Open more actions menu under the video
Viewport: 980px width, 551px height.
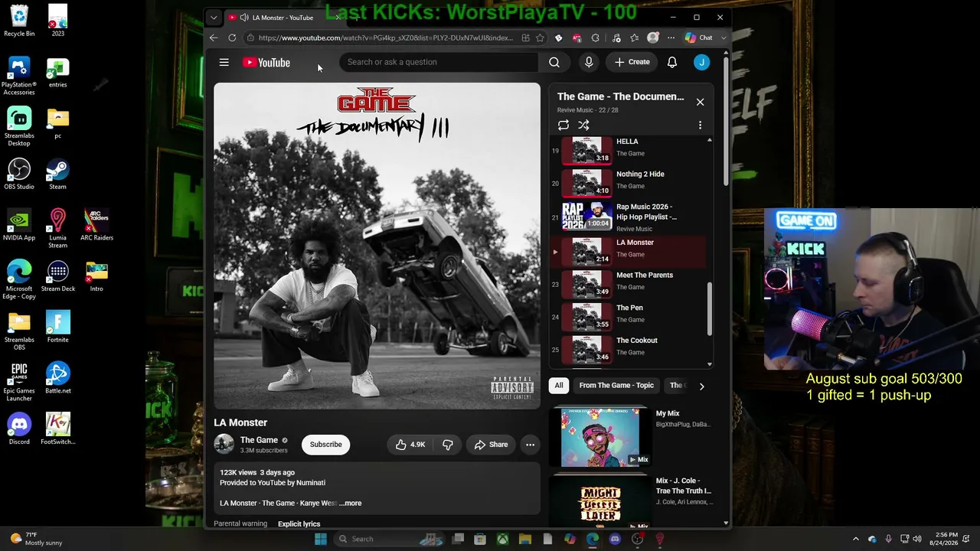(x=530, y=445)
